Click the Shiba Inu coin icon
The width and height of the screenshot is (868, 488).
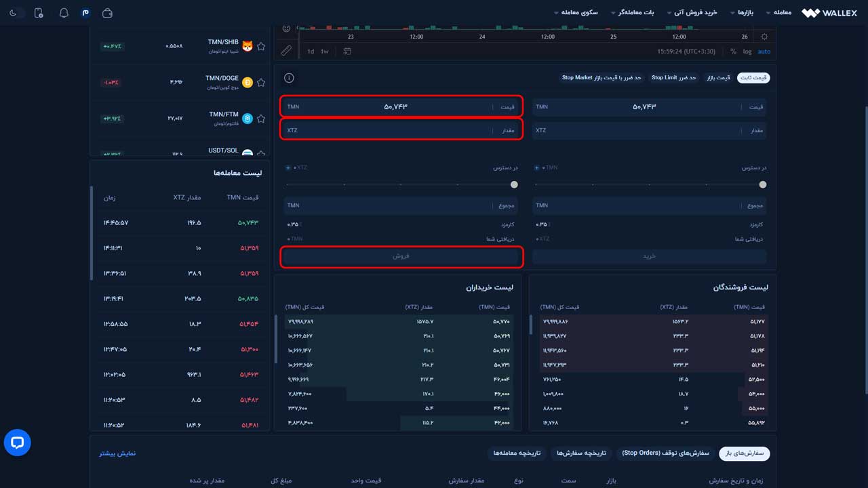[x=248, y=46]
